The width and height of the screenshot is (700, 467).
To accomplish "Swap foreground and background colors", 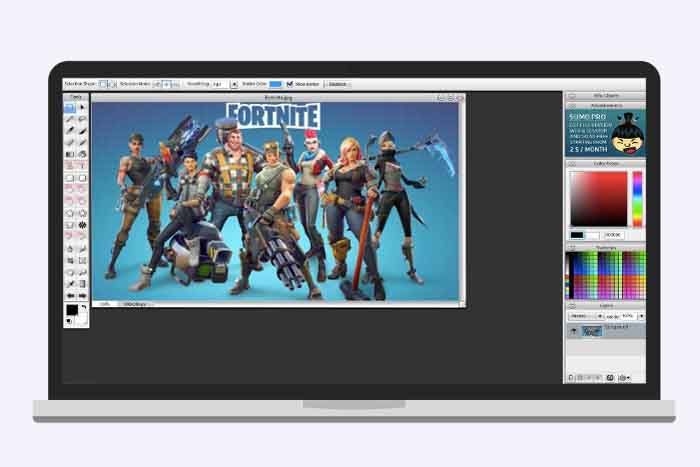I will [x=83, y=307].
